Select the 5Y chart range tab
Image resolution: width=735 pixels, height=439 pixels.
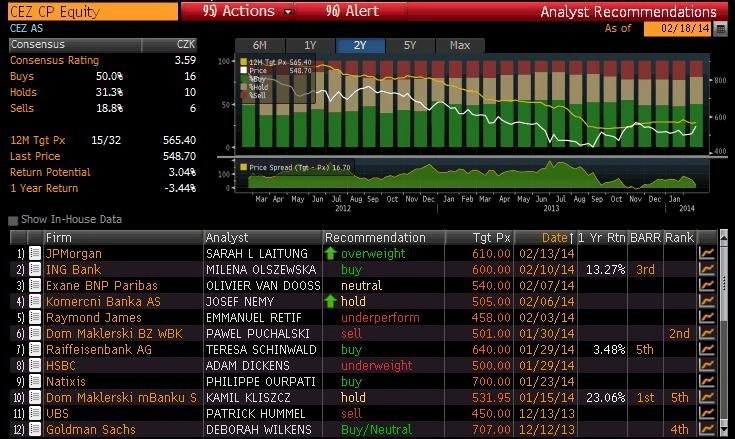[x=410, y=45]
